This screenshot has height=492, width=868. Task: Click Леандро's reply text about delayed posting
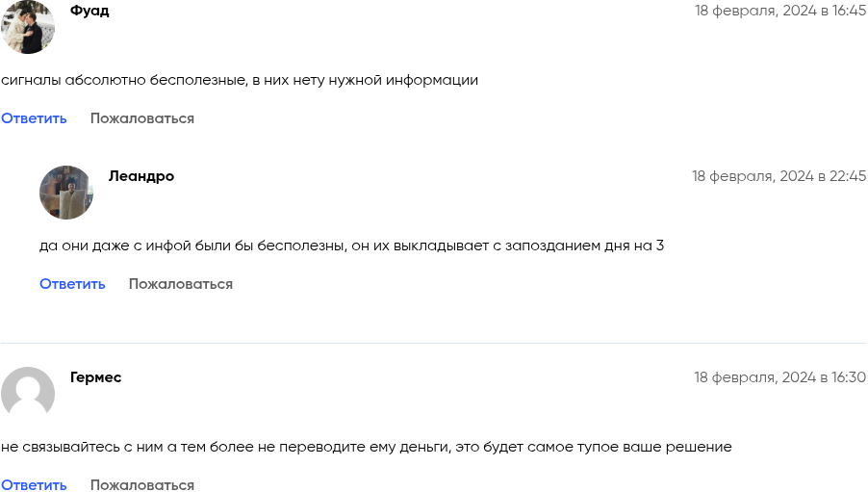(x=351, y=246)
